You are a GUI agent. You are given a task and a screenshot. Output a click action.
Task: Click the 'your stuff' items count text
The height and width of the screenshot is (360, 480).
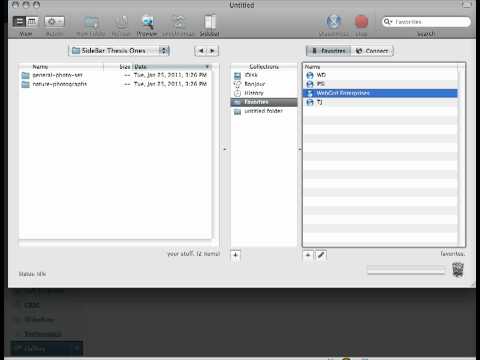click(x=193, y=254)
